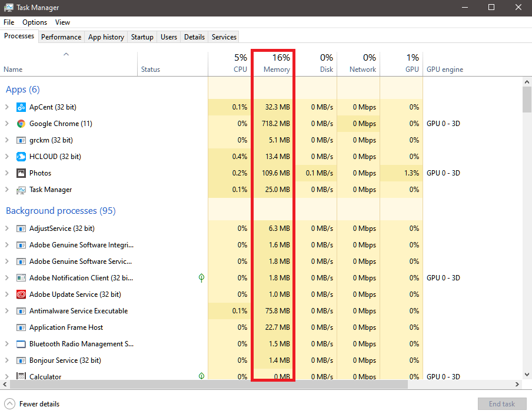This screenshot has height=417, width=532.
Task: Click the Adobe Genuine Software Integrity icon
Action: tap(21, 245)
